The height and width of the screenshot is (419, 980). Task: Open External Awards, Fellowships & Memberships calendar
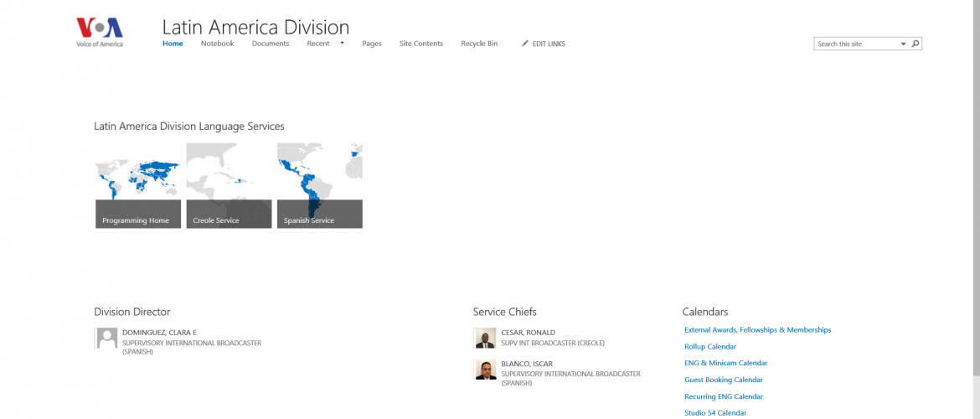pyautogui.click(x=757, y=329)
